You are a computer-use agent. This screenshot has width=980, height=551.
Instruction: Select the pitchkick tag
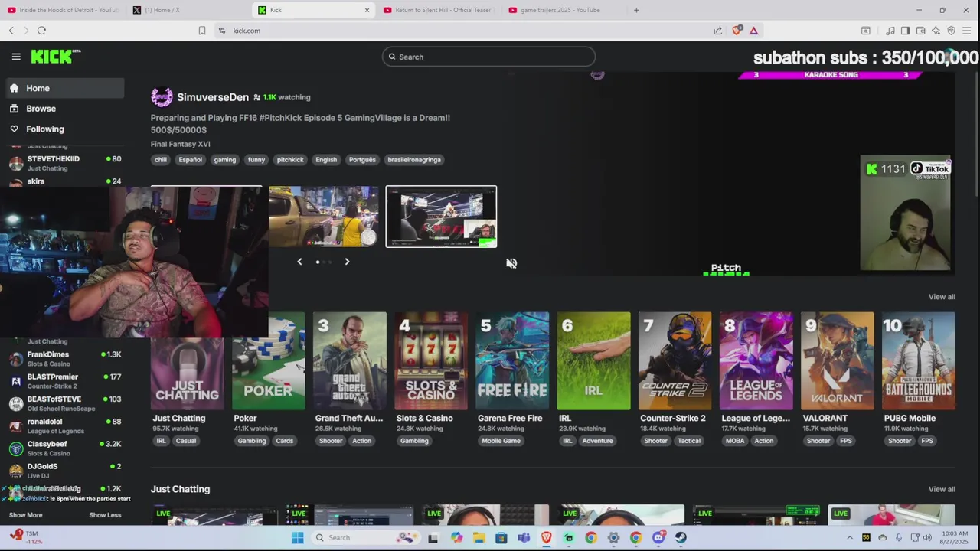pos(290,160)
